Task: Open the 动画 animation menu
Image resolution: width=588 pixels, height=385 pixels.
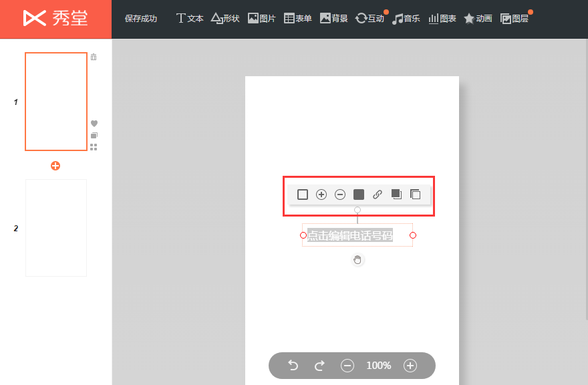Action: [x=478, y=19]
